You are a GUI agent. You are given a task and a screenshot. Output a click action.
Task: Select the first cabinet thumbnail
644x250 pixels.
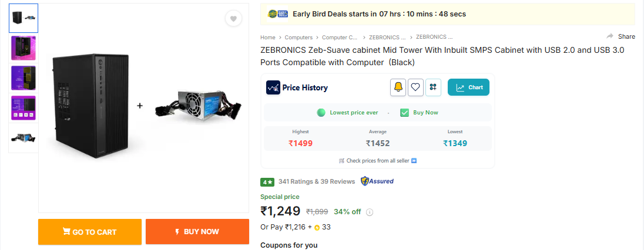pos(24,18)
